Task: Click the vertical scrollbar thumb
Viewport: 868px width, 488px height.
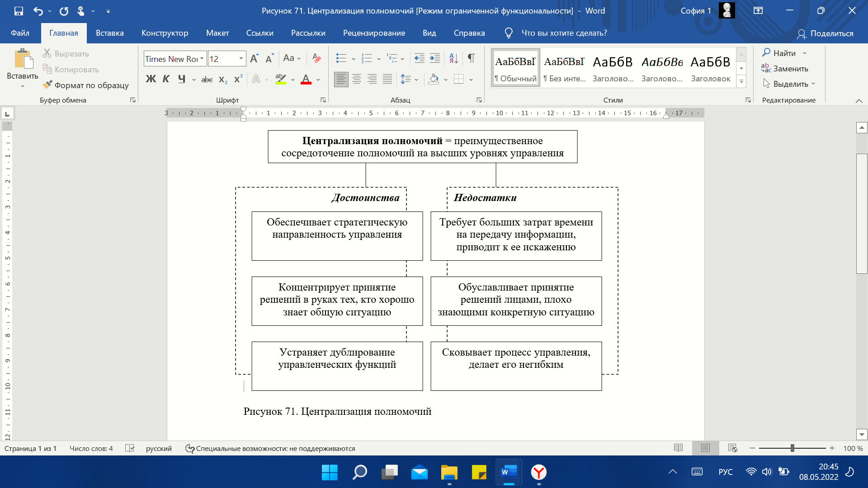Action: pyautogui.click(x=862, y=213)
